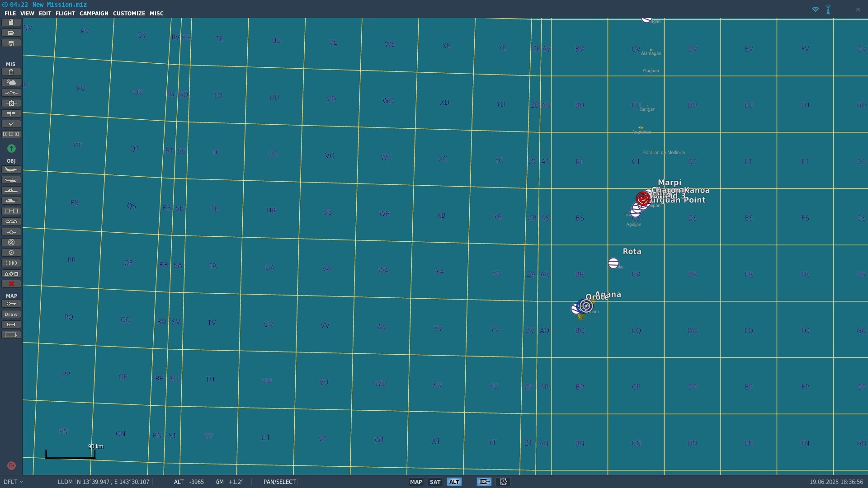Click the wifi connection status icon

pos(816,9)
